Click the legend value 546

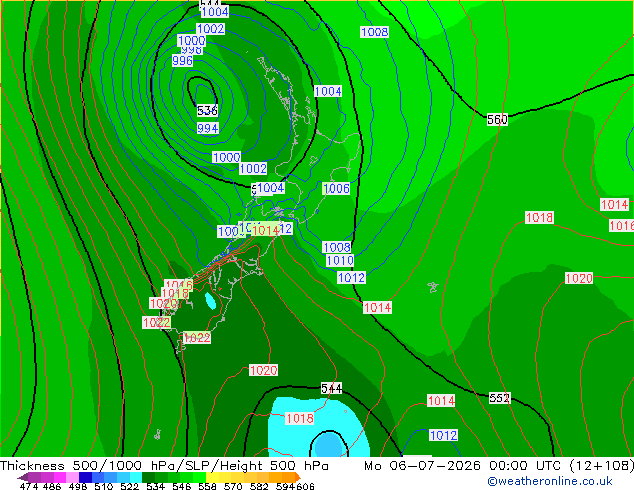tap(182, 486)
